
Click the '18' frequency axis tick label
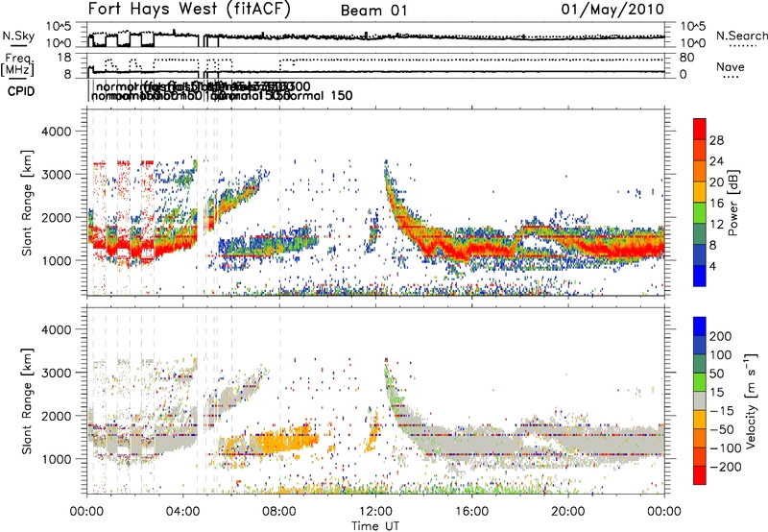point(64,58)
